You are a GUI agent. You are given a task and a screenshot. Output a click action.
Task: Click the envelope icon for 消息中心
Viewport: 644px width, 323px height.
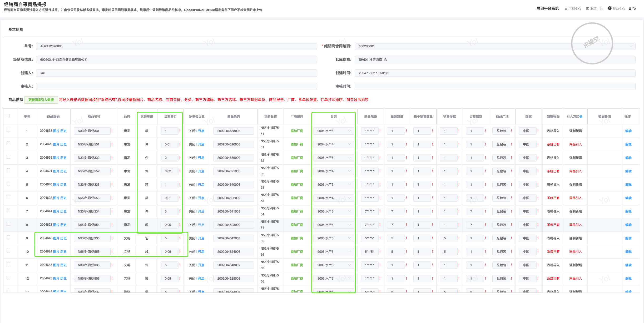[587, 9]
